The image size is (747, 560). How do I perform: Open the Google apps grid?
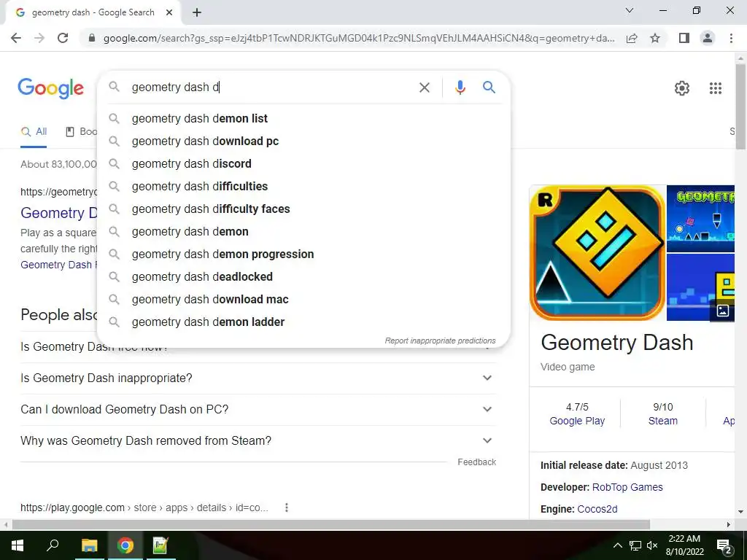point(715,88)
